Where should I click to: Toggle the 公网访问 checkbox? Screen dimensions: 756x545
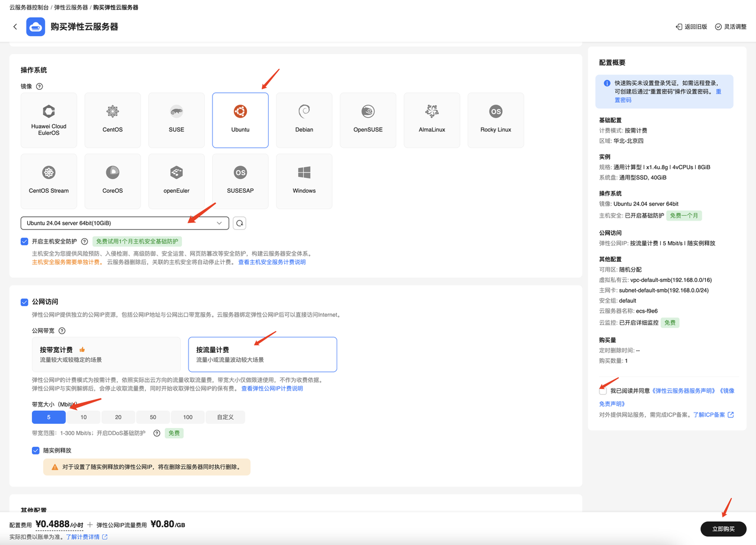coord(24,302)
